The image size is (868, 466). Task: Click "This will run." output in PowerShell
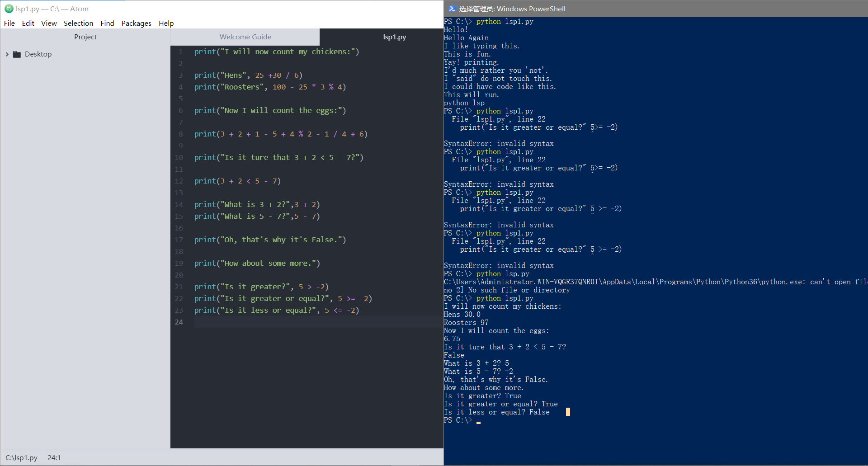pos(472,95)
